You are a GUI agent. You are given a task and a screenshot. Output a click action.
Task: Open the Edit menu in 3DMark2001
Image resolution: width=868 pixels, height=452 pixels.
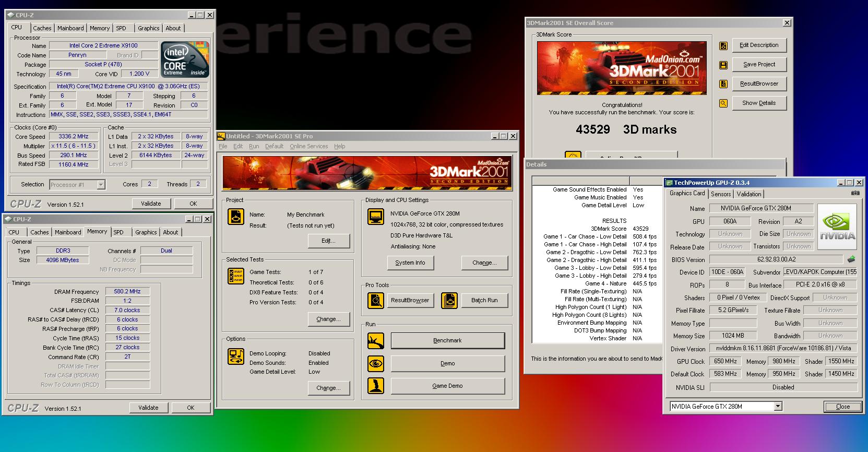pyautogui.click(x=238, y=146)
